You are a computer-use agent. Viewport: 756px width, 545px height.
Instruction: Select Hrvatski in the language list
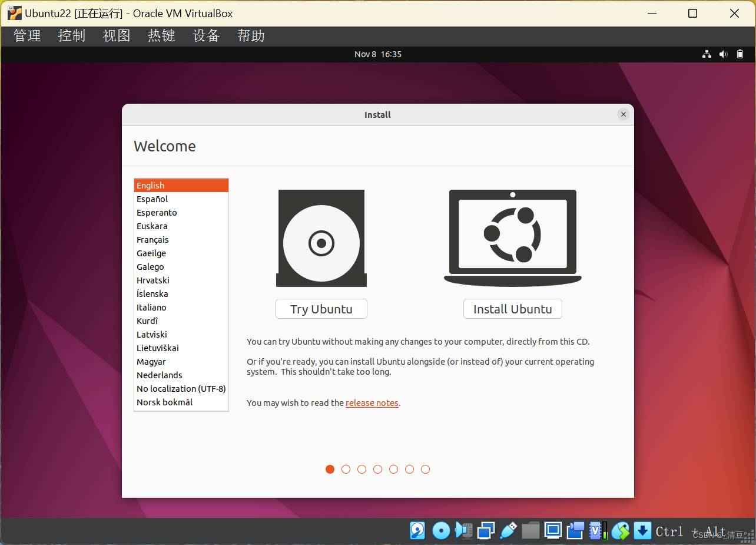click(x=181, y=280)
